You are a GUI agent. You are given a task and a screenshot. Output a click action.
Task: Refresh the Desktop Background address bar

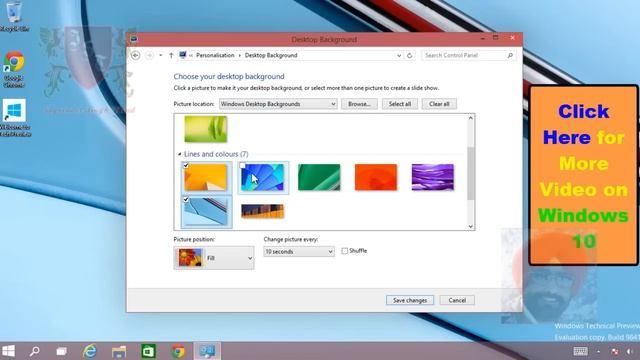coord(409,55)
